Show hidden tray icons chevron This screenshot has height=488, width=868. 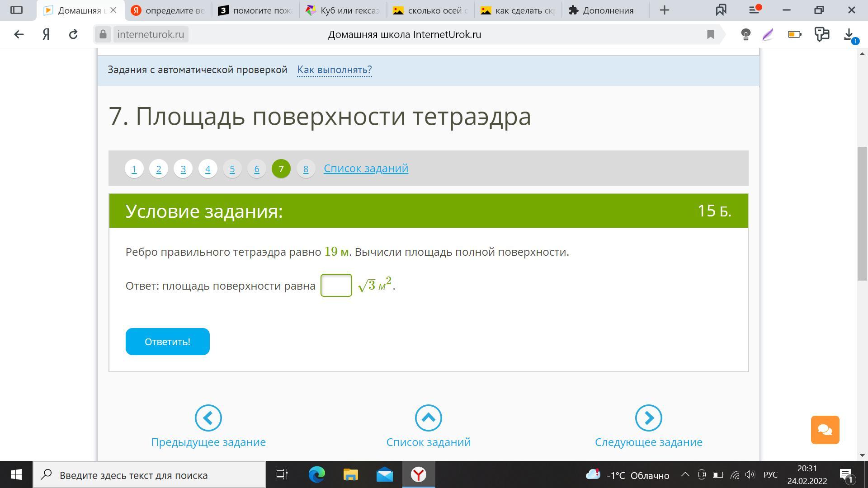point(685,474)
